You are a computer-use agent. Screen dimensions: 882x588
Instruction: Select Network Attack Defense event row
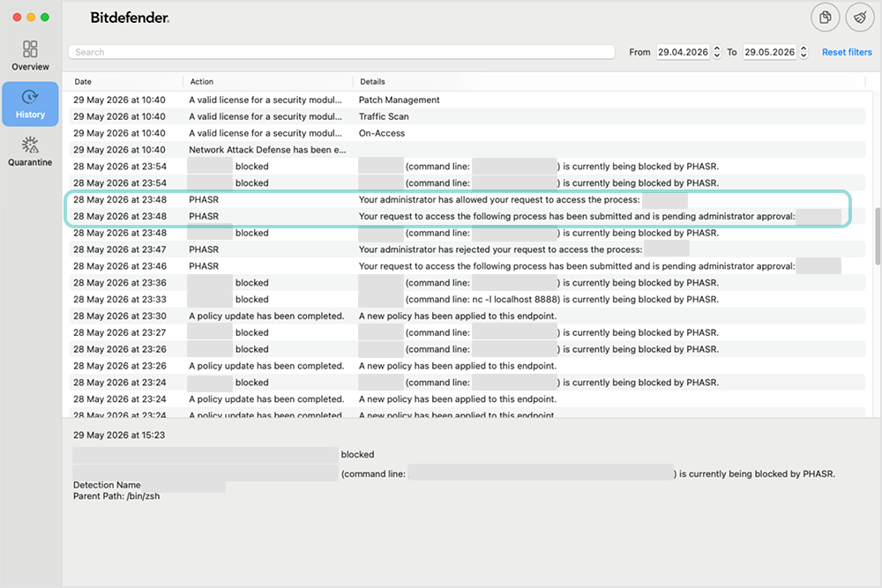[467, 150]
